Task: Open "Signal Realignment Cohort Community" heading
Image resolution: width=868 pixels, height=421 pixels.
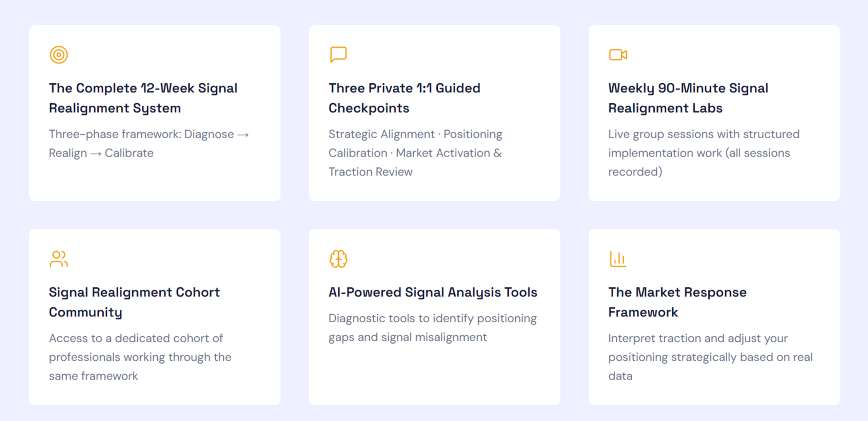Action: 134,302
